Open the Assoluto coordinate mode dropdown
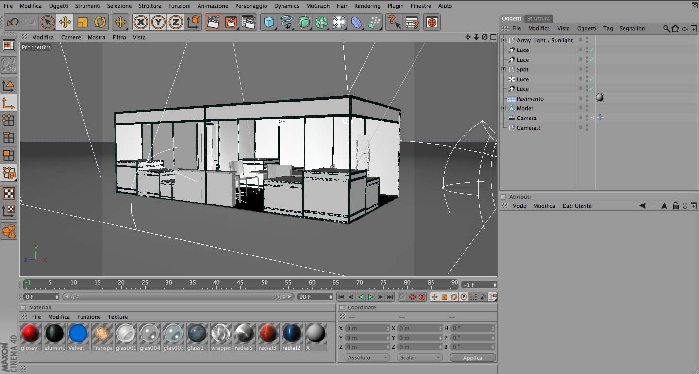 coord(367,358)
